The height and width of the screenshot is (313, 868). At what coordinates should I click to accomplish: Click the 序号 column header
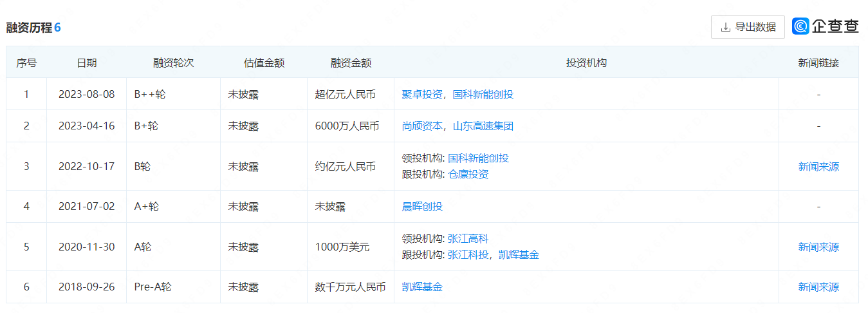tap(26, 63)
